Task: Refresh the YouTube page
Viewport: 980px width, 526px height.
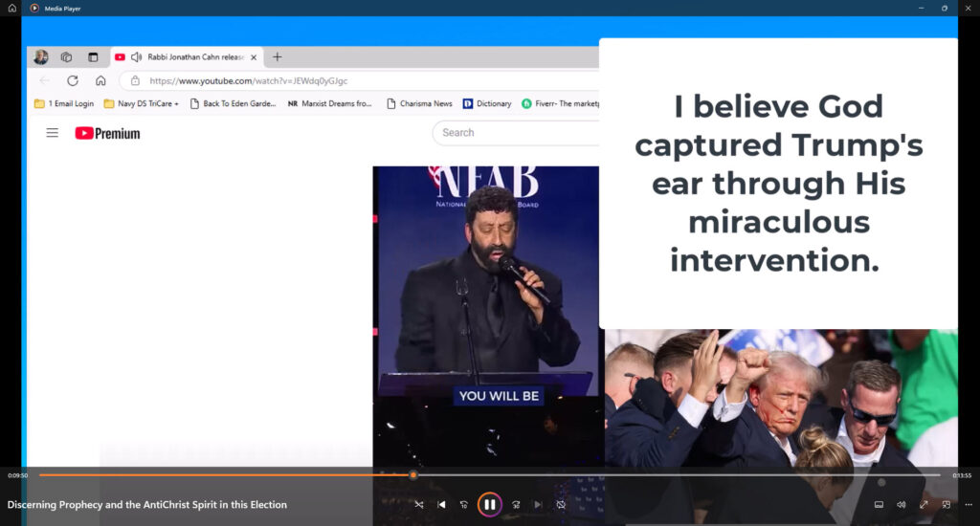Action: click(x=73, y=80)
